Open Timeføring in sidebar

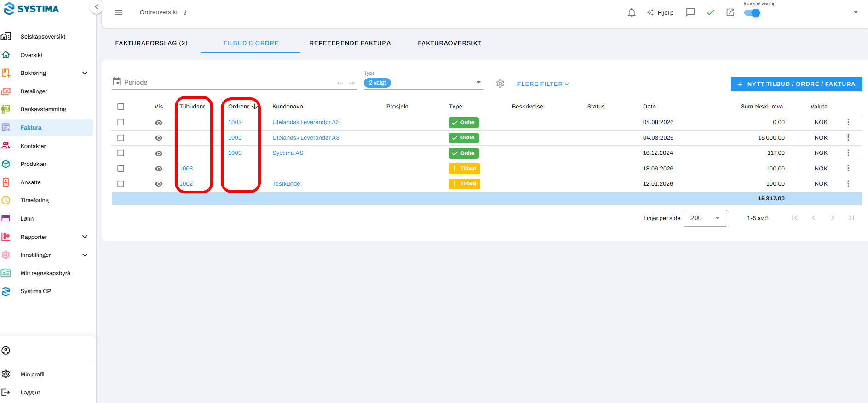(x=34, y=200)
